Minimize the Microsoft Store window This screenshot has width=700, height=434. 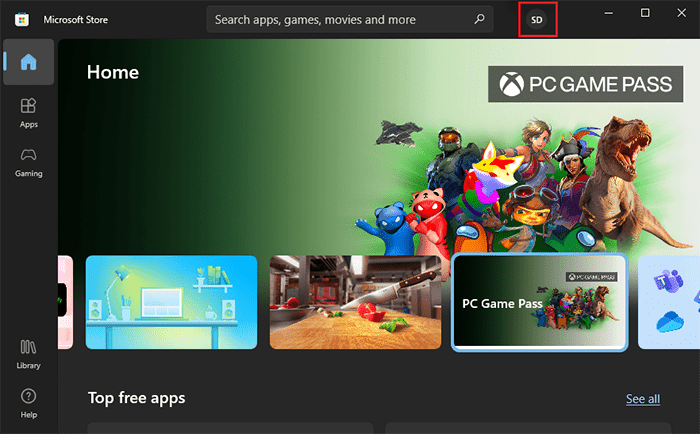tap(608, 13)
